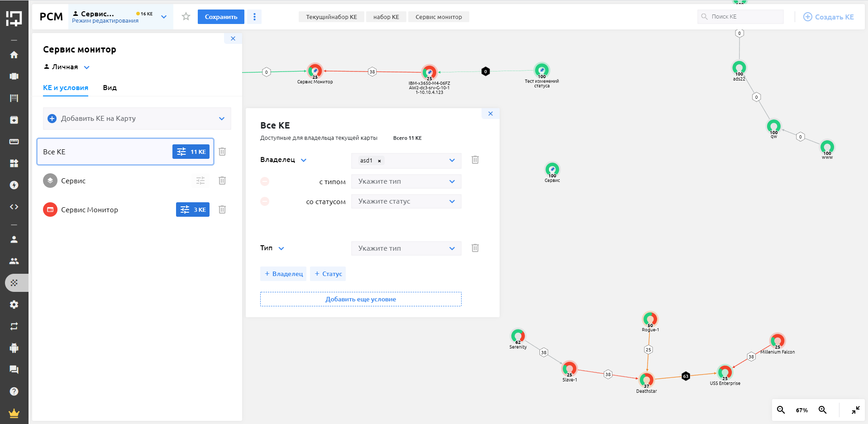Close the Все КЕ conditions panel
The height and width of the screenshot is (424, 868).
pos(491,114)
